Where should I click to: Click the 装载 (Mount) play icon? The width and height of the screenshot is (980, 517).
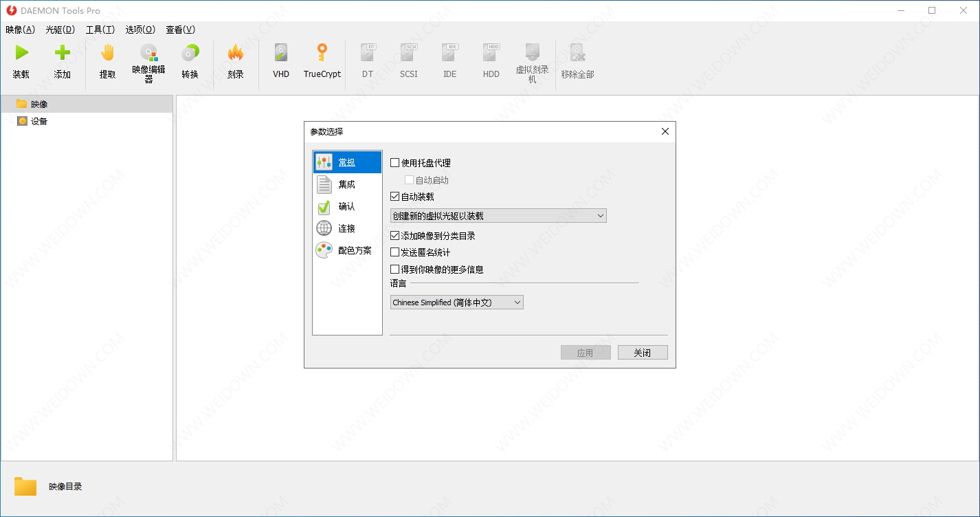[21, 53]
